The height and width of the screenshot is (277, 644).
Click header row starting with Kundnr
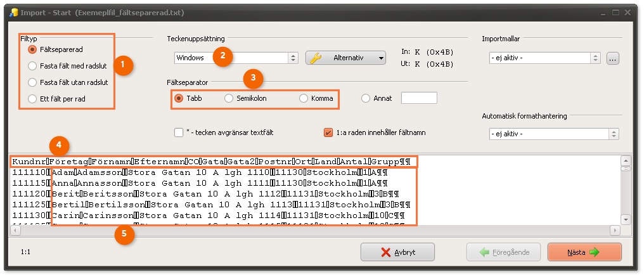pyautogui.click(x=212, y=162)
